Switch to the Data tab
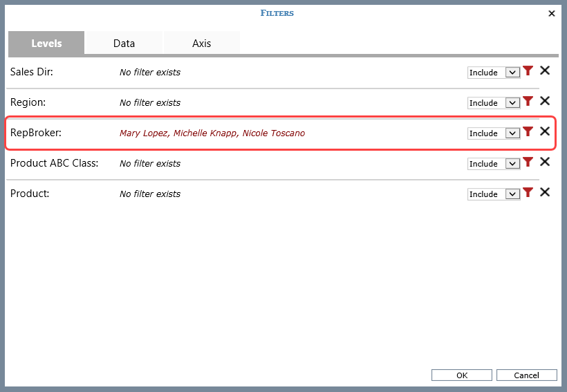 [124, 43]
